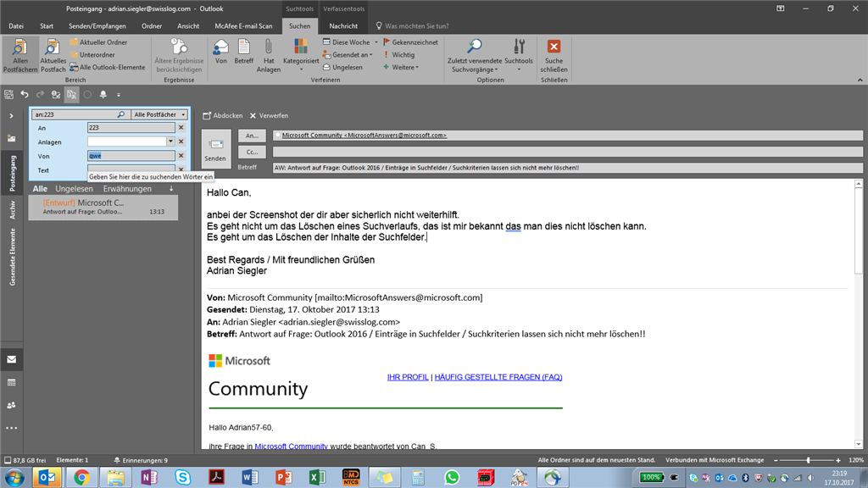Toggle the Gekennzeichnet flag filter
Viewport: 868px width, 488px height.
point(410,42)
